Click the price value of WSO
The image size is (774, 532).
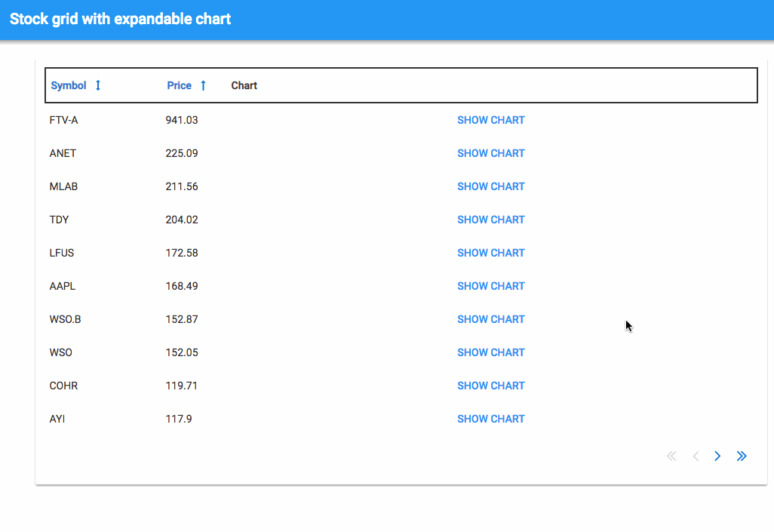[x=183, y=352]
